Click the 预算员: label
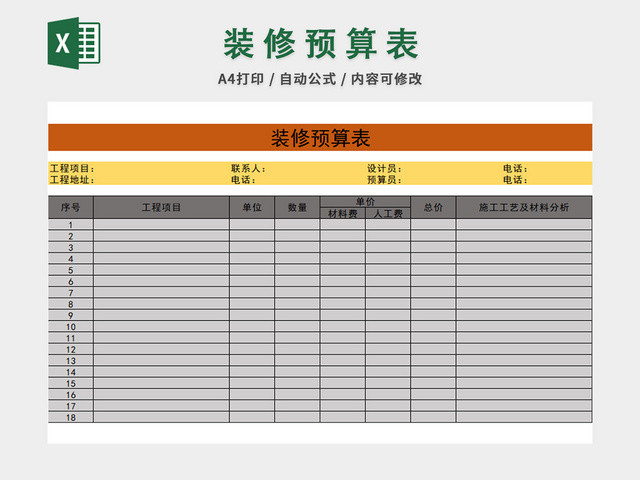 pyautogui.click(x=384, y=180)
